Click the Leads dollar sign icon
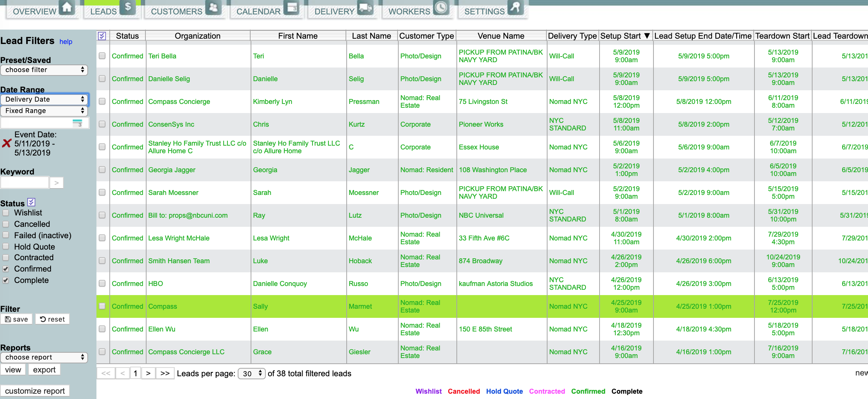Screen dimensions: 868x399 [128, 7]
